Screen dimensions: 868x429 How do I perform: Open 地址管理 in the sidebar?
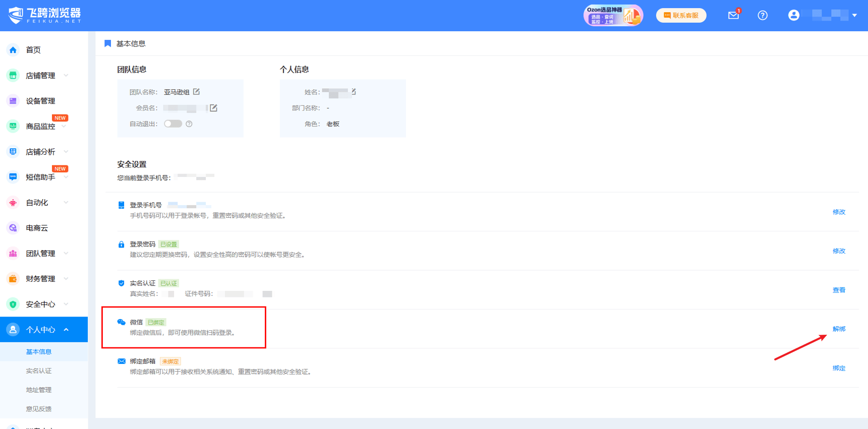click(x=39, y=390)
